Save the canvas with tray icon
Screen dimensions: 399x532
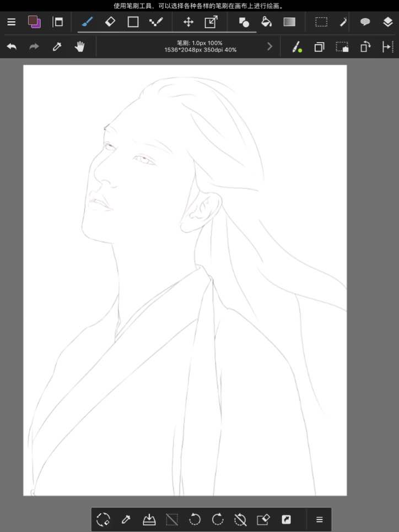tap(149, 519)
